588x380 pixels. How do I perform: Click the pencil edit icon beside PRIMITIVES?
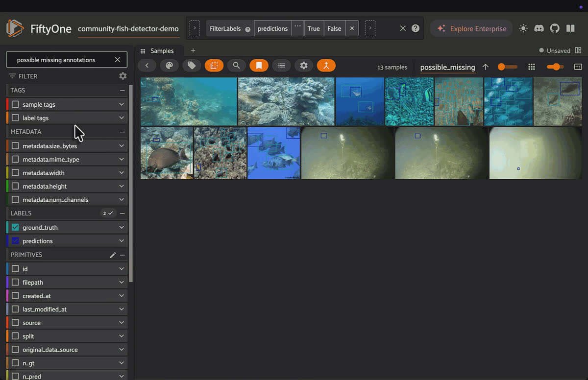click(113, 255)
